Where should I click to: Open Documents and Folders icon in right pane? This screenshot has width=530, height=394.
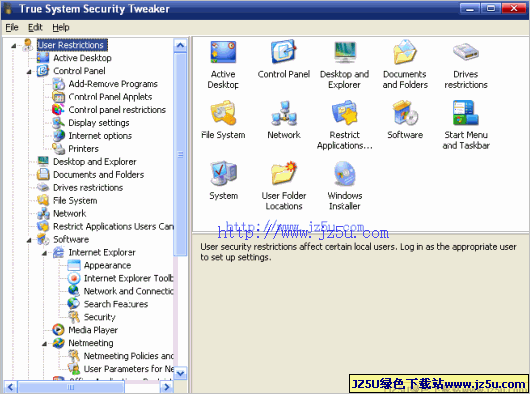coord(405,52)
